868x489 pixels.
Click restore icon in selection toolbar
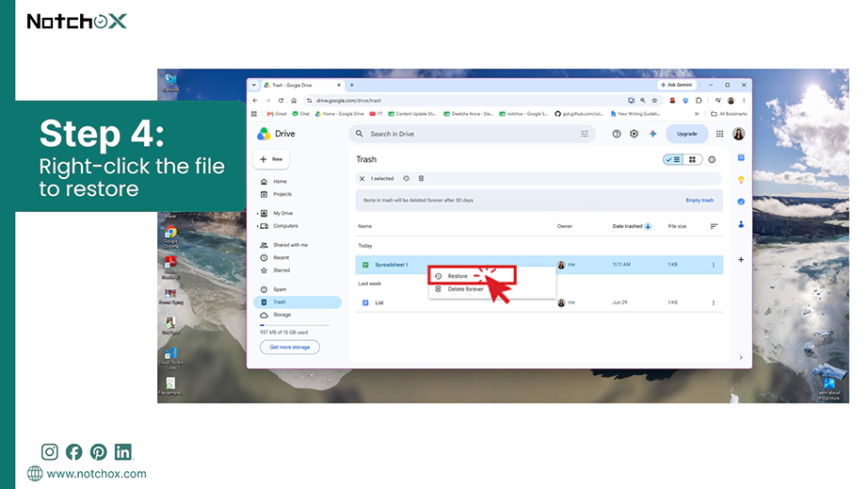pos(406,179)
